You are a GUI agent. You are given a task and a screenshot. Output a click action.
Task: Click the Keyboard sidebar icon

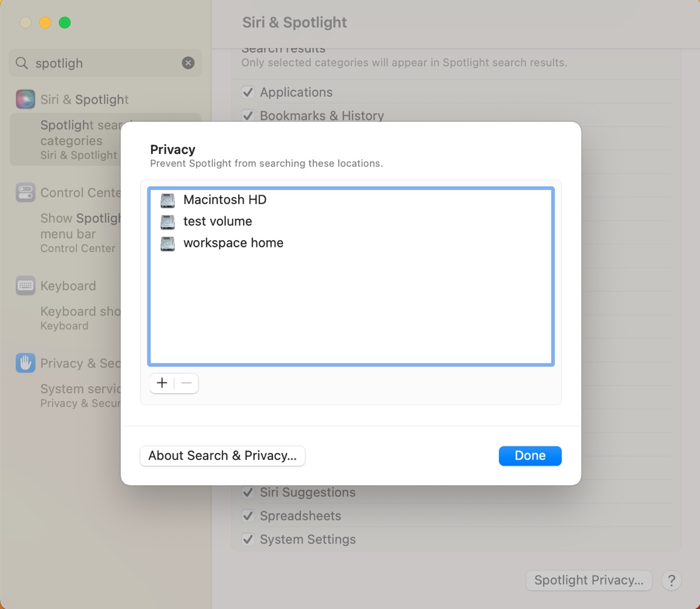coord(25,286)
